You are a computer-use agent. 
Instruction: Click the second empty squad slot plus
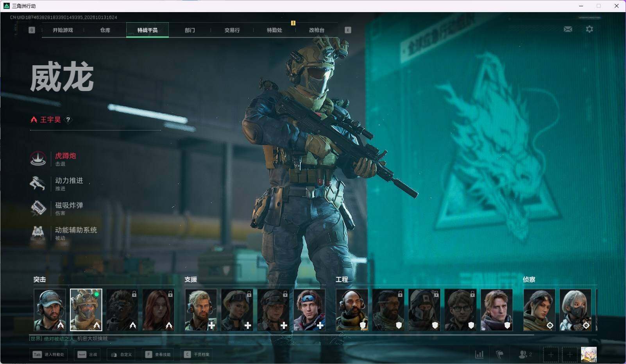(569, 355)
